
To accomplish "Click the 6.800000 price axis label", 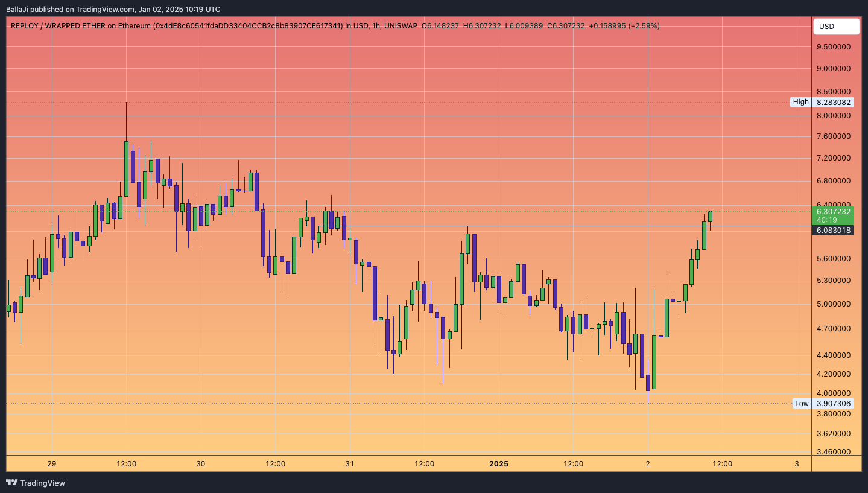I will [x=834, y=181].
